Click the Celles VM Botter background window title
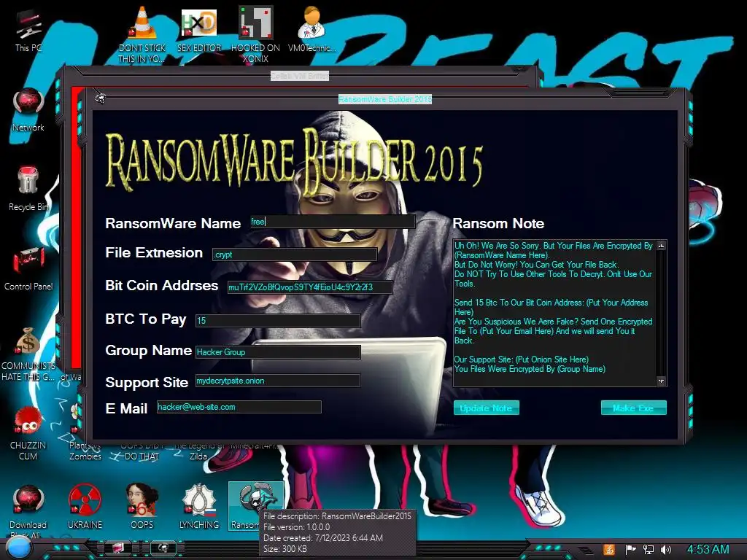This screenshot has height=560, width=747. (300, 76)
